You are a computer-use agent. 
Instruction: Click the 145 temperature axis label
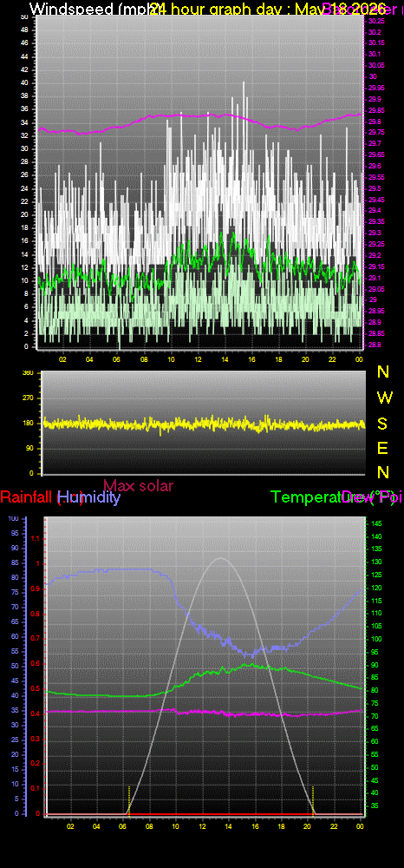click(375, 523)
